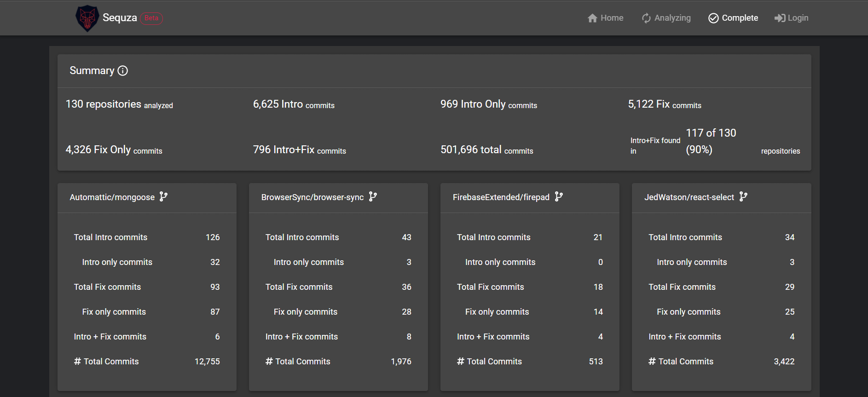Select the BrowserSync/browser-sync card title

(x=312, y=197)
